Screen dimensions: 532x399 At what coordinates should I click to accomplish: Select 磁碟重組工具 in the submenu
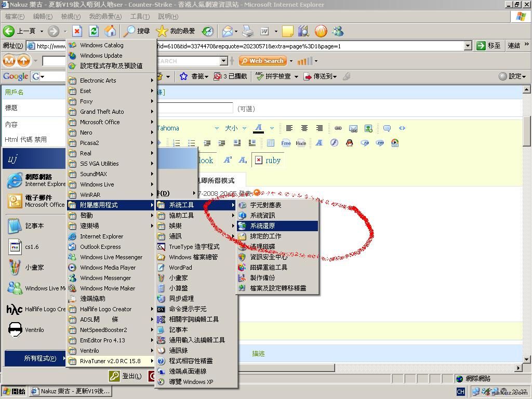[x=268, y=268]
